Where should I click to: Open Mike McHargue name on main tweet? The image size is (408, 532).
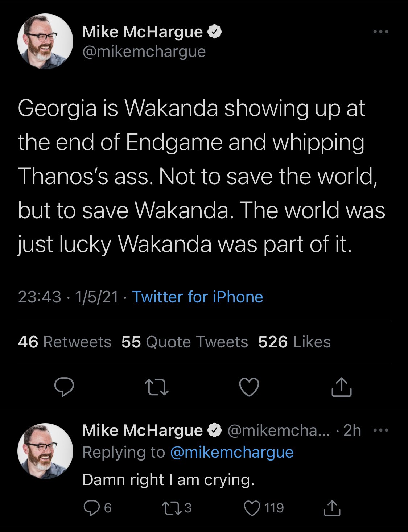click(143, 32)
